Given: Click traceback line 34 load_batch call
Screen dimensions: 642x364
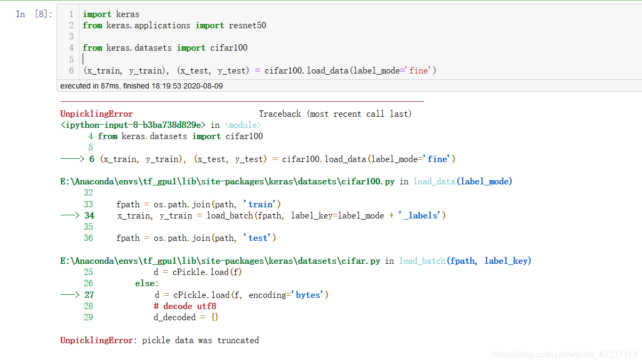Looking at the screenshot, I should (282, 216).
